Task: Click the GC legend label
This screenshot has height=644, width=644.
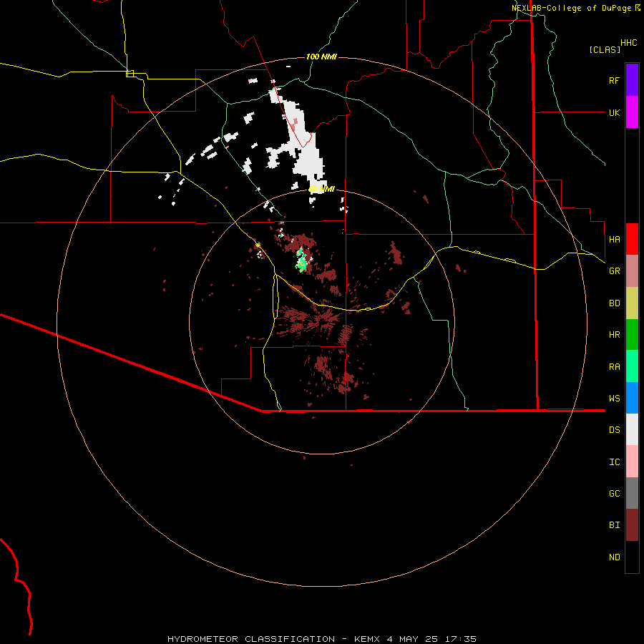Action: coord(614,494)
